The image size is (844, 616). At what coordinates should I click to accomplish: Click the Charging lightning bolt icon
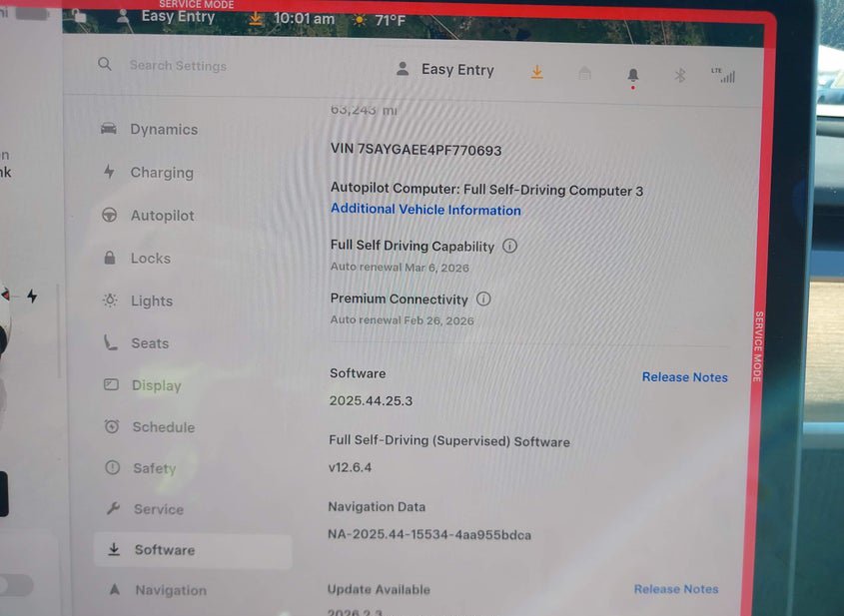click(109, 172)
